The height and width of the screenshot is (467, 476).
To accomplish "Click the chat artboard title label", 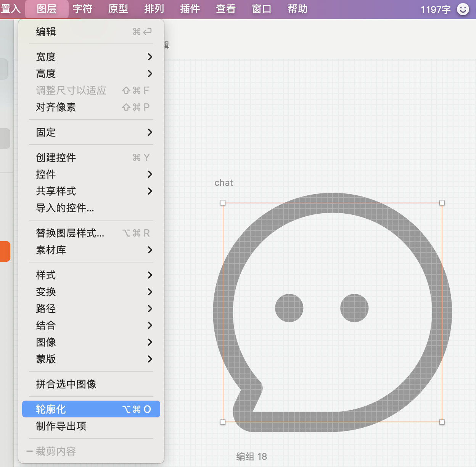I will click(224, 183).
